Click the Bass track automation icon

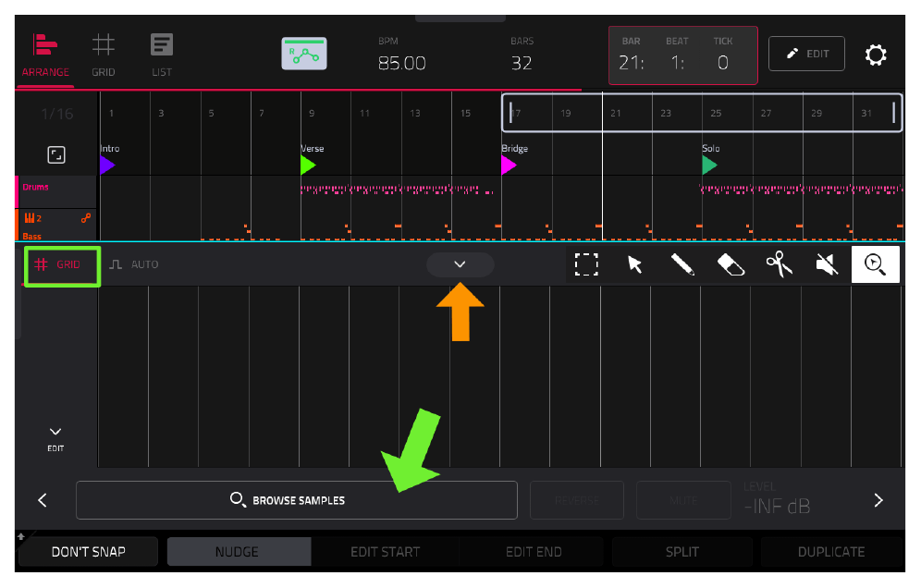86,218
